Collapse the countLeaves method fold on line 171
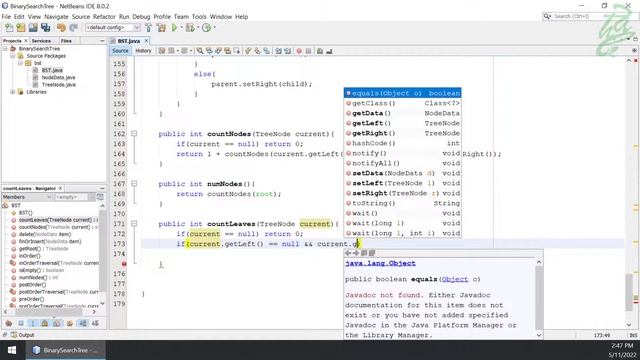Image resolution: width=640 pixels, height=360 pixels. point(134,224)
